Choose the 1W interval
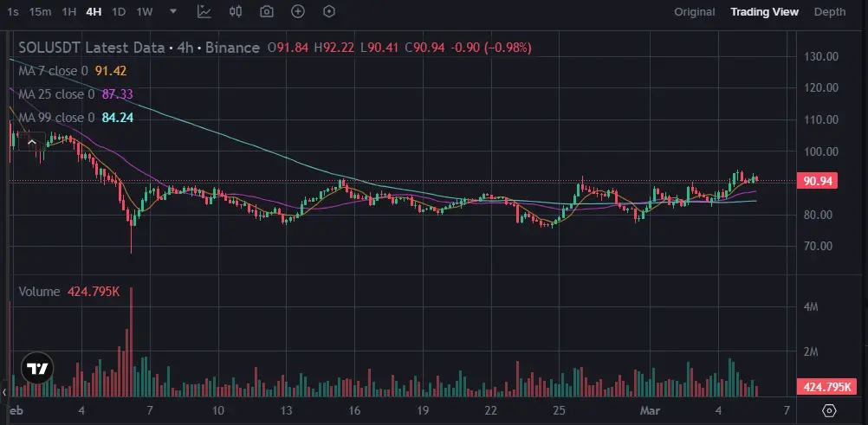The height and width of the screenshot is (425, 868). (145, 12)
